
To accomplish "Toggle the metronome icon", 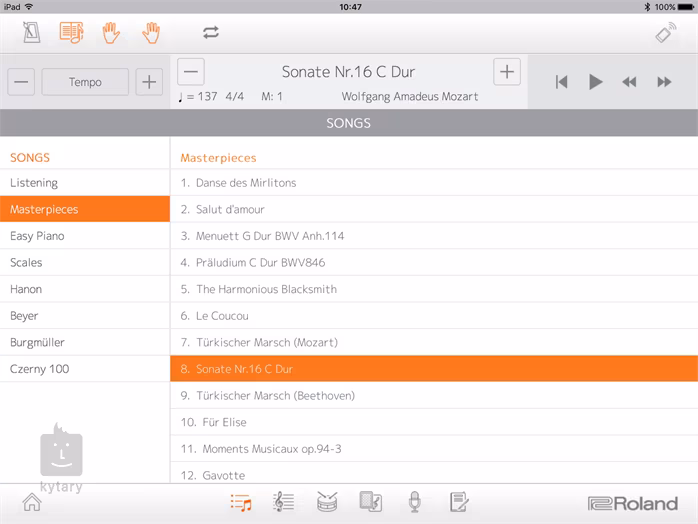I will tap(31, 32).
